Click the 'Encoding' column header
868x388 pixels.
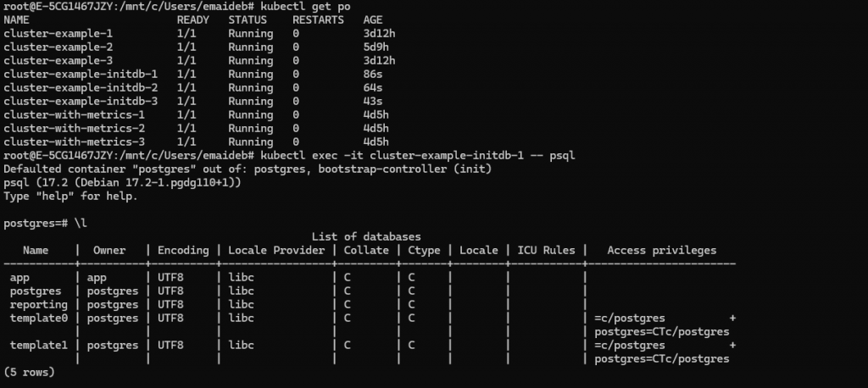click(183, 250)
